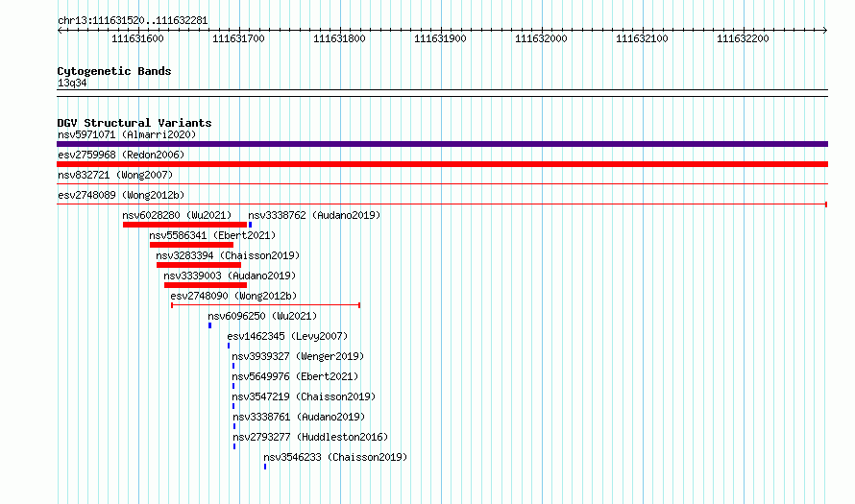Select the red nsv6028280 variant bar
855x504 pixels.
184,225
